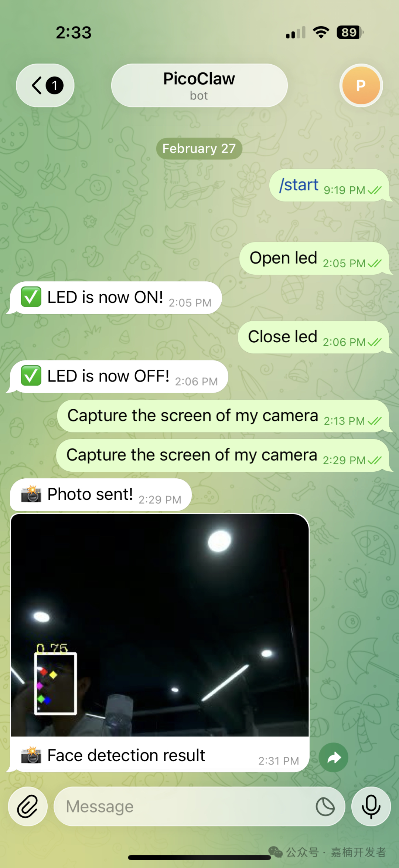399x868 pixels.
Task: Tap the green forward arrow beside photo
Action: tap(334, 757)
